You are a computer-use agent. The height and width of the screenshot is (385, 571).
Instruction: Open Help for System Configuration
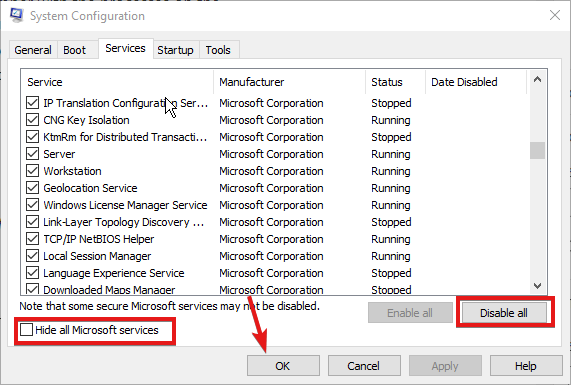(x=525, y=366)
